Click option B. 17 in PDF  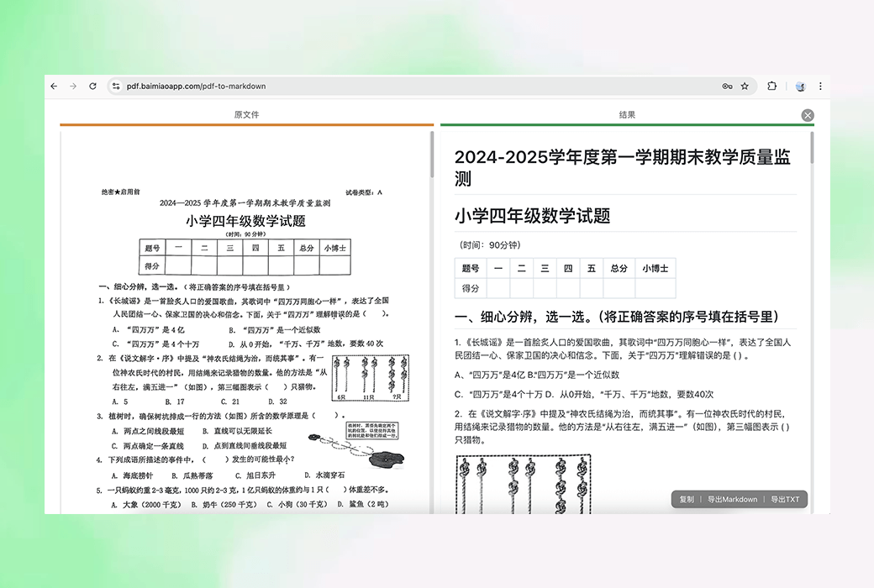175,402
